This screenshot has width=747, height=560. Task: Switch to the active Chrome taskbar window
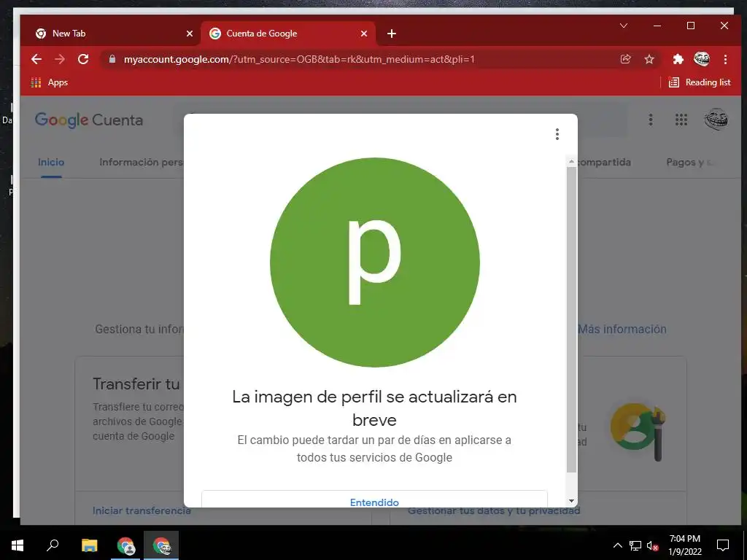click(161, 545)
